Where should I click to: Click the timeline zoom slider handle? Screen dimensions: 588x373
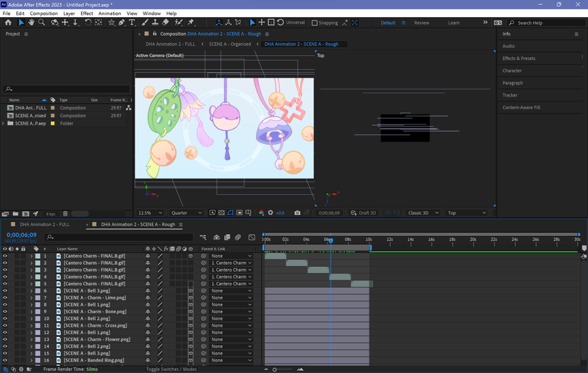[274, 370]
